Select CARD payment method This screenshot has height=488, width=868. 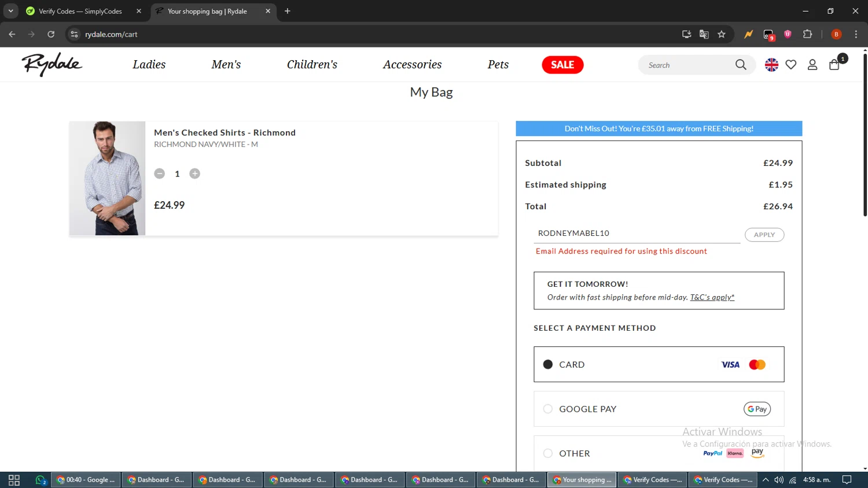(x=659, y=364)
